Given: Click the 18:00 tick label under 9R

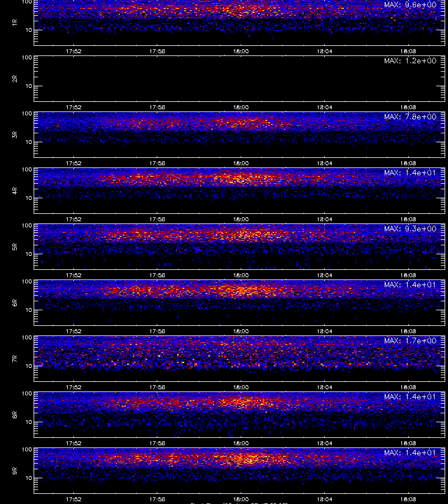Looking at the screenshot, I should pos(241,500).
